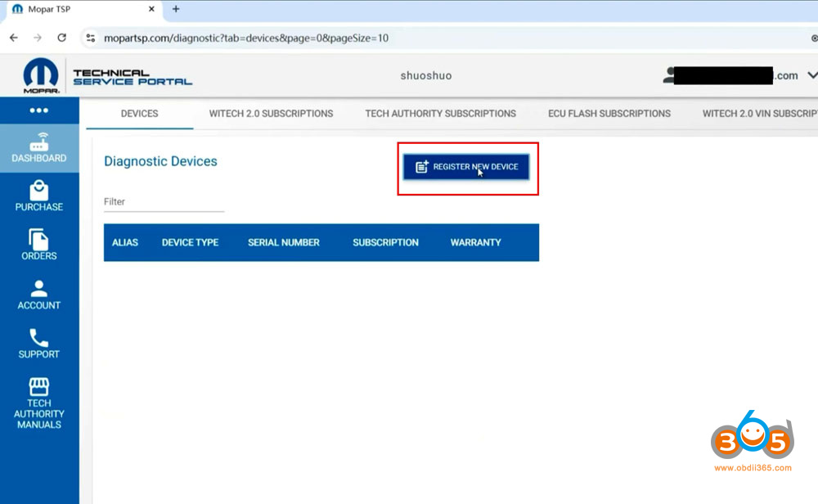Screen dimensions: 818x504
Task: Select ECU Flash Subscriptions tab
Action: pyautogui.click(x=609, y=114)
